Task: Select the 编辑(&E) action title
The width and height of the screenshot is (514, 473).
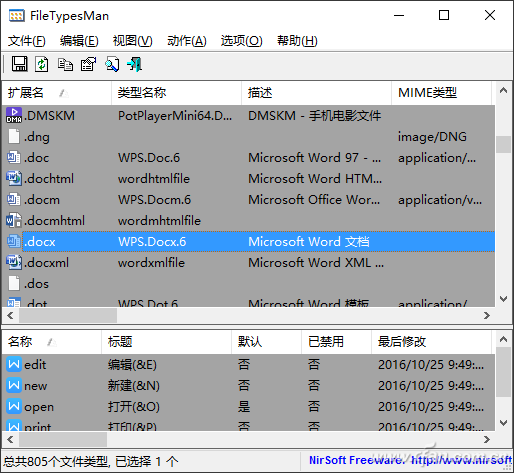Action: (132, 364)
